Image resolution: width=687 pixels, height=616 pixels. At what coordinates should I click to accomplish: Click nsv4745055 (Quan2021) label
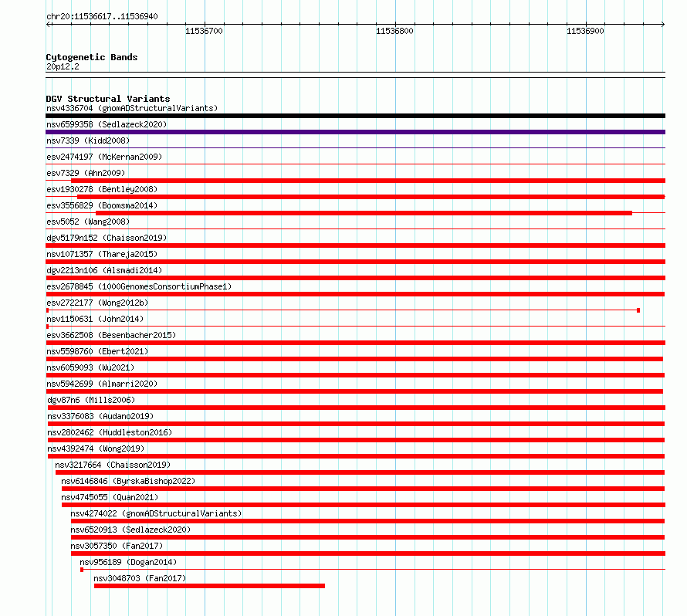(x=110, y=497)
